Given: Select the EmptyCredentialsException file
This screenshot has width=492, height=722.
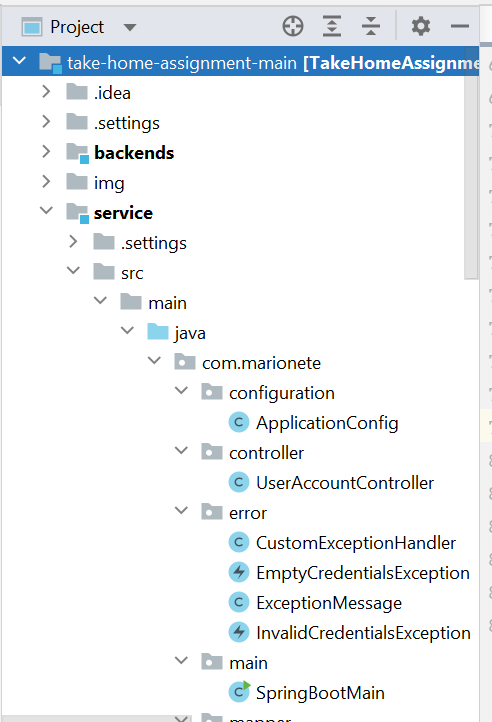Looking at the screenshot, I should [x=363, y=573].
